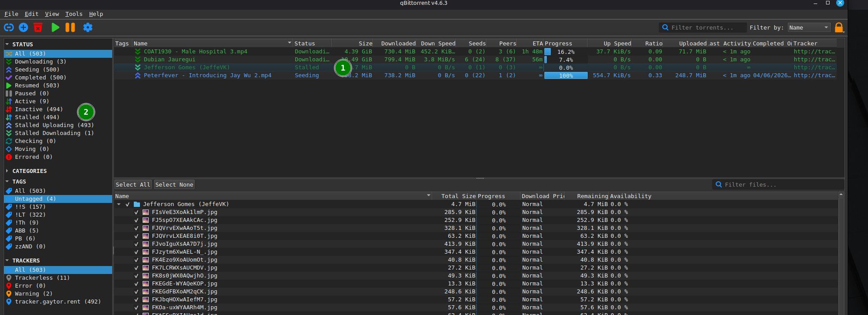
Task: Click the orange Pause icon in toolbar
Action: [x=70, y=27]
